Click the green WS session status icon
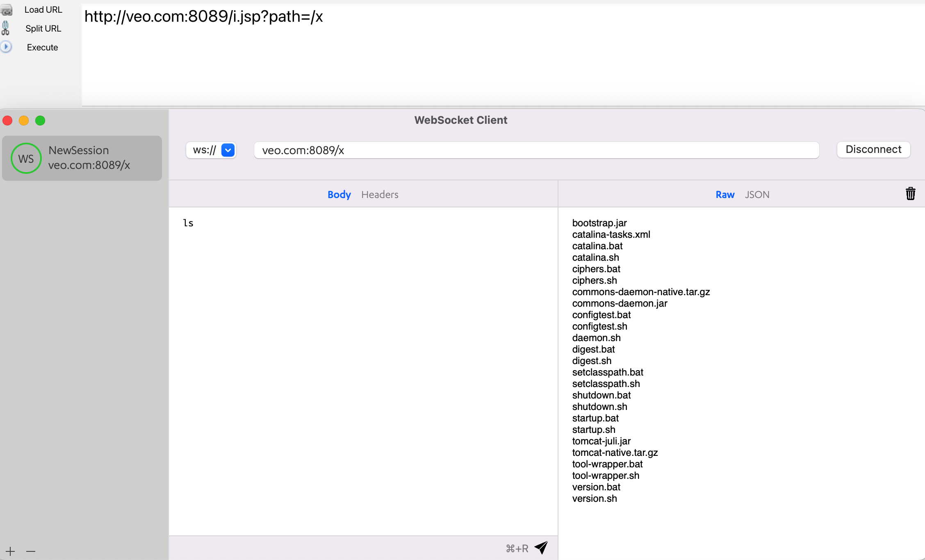 [x=26, y=158]
